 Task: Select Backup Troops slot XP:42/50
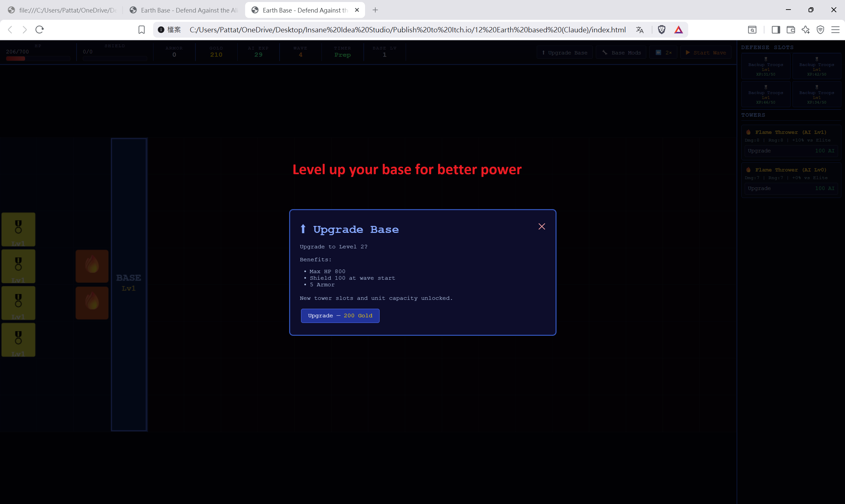pos(817,67)
